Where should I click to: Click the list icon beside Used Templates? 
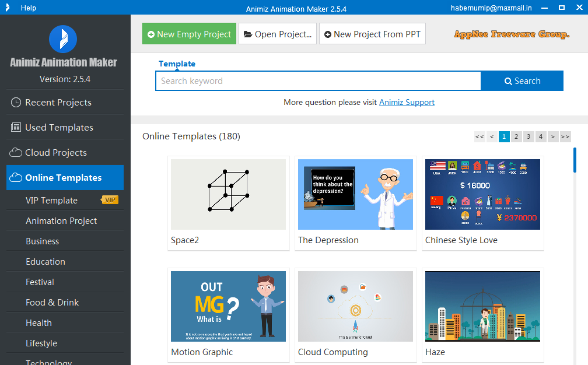[16, 128]
